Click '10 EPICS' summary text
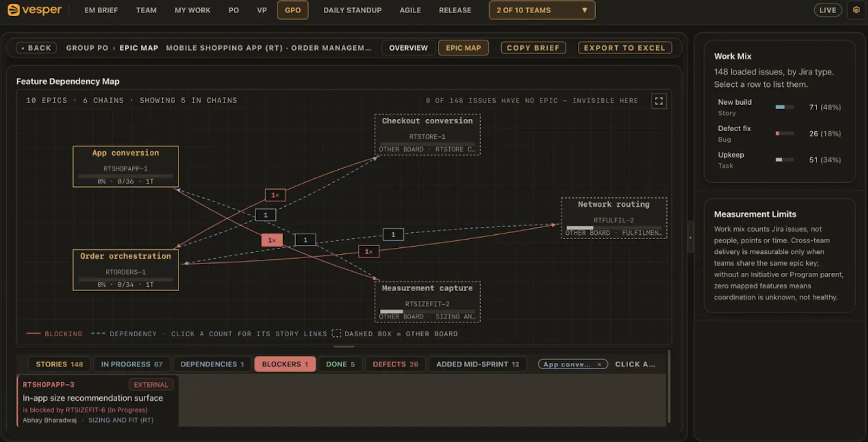 47,100
